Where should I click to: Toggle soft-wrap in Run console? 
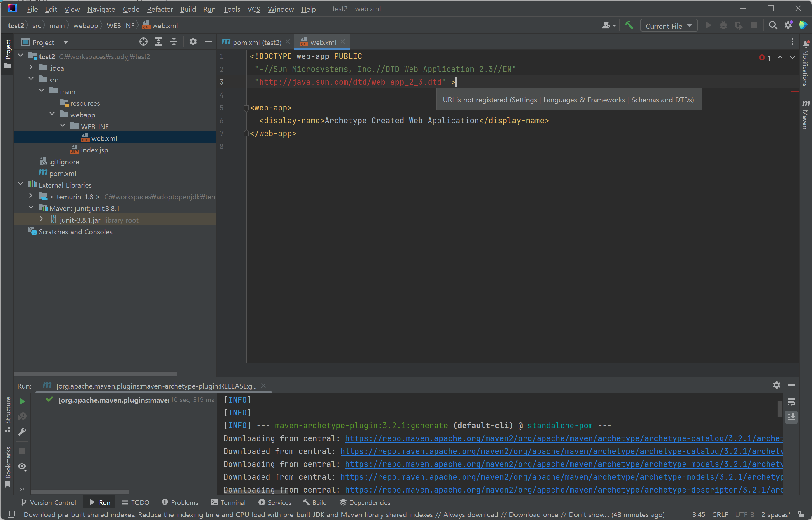click(791, 403)
